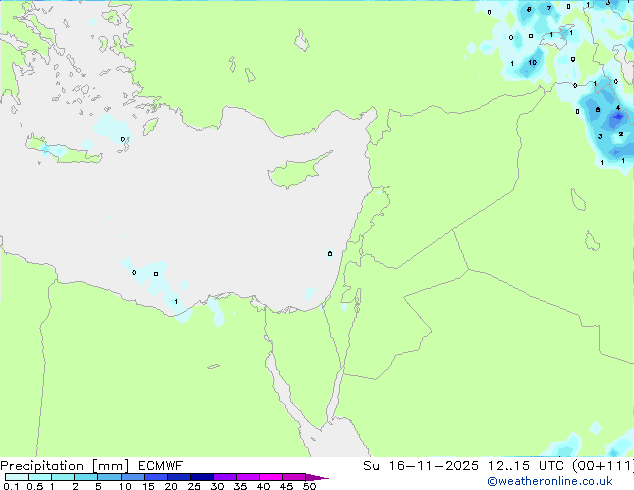This screenshot has width=634, height=490.
Task: Select the 40 mm magenta legend swatch
Action: tap(271, 477)
